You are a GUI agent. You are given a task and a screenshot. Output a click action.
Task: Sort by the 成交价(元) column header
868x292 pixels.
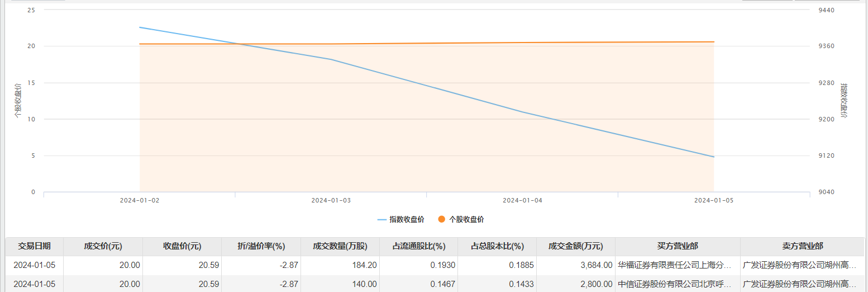(x=103, y=246)
